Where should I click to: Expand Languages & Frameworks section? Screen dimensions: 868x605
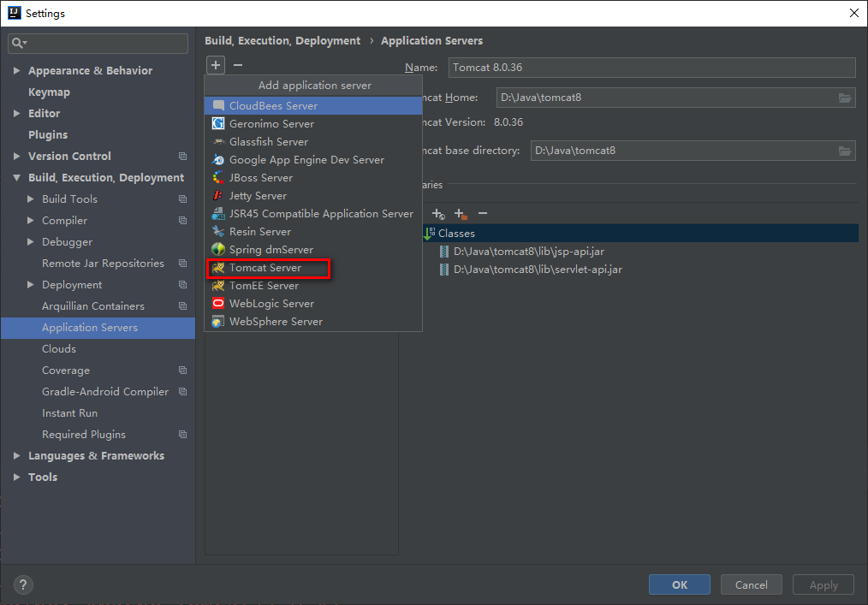(16, 455)
